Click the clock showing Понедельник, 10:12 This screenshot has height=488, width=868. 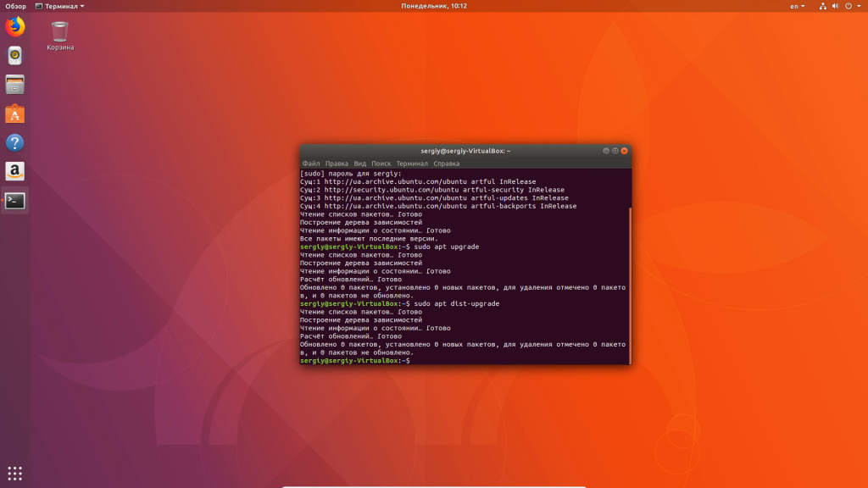click(x=433, y=6)
